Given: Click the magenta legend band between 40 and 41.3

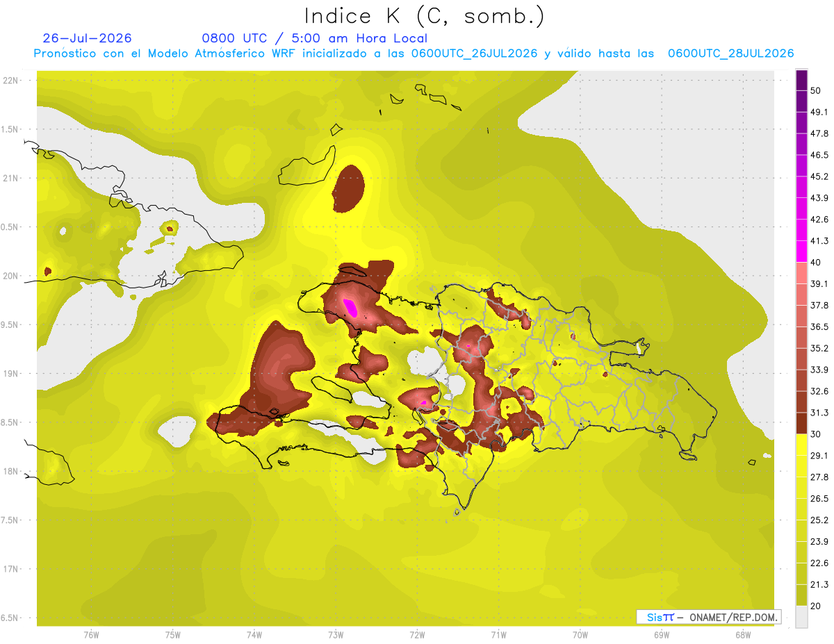Looking at the screenshot, I should [x=801, y=251].
